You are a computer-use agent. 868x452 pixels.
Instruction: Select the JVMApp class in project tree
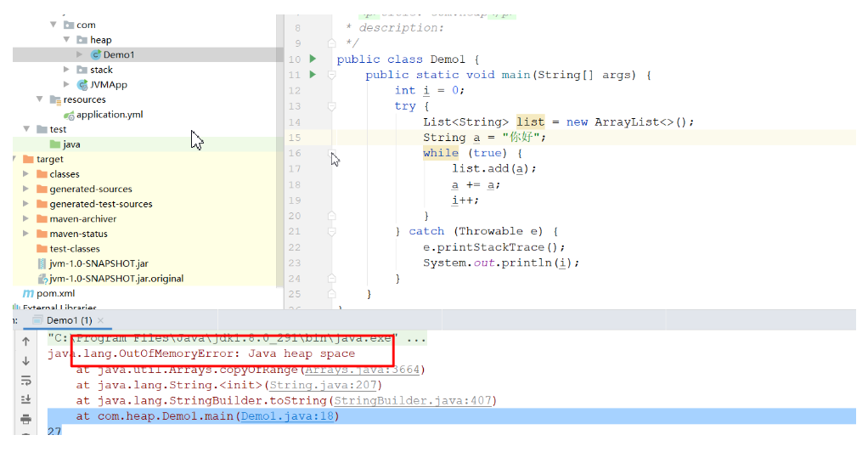[108, 84]
